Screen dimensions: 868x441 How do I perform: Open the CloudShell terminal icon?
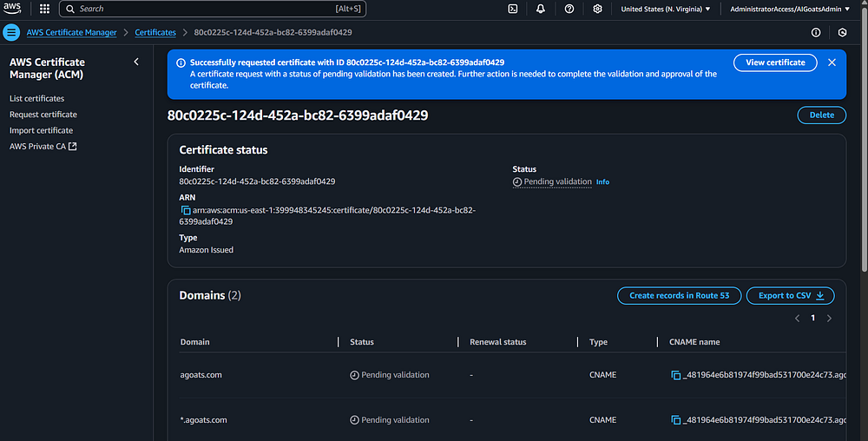pyautogui.click(x=513, y=9)
